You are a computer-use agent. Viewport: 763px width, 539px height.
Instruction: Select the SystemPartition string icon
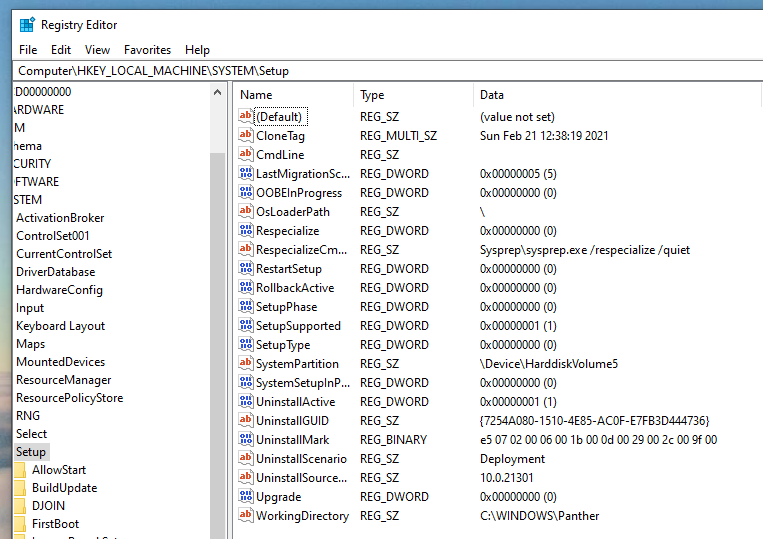[x=246, y=362]
